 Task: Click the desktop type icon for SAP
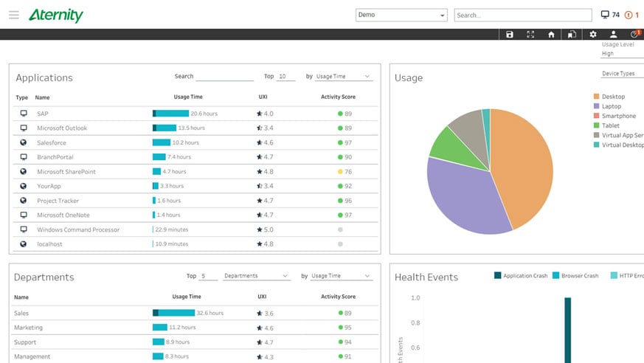point(24,114)
